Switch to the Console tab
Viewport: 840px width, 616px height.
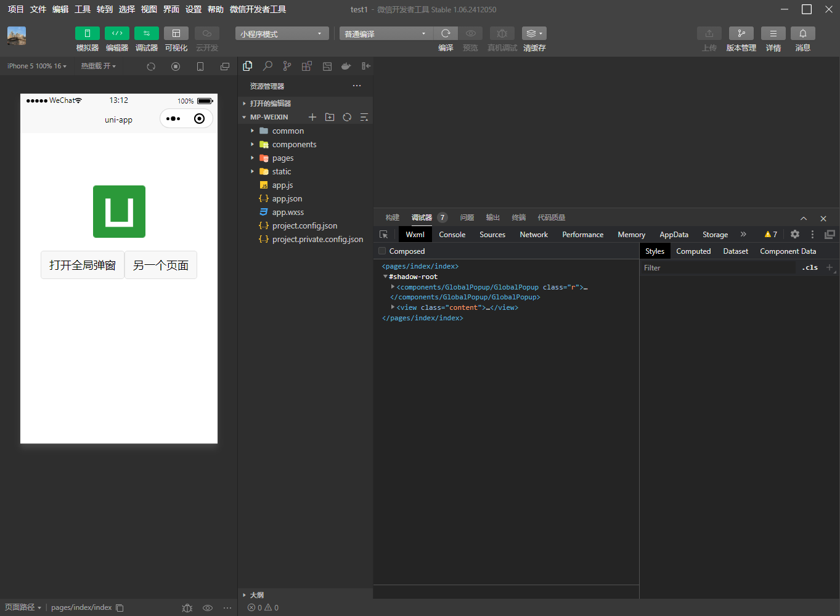452,235
